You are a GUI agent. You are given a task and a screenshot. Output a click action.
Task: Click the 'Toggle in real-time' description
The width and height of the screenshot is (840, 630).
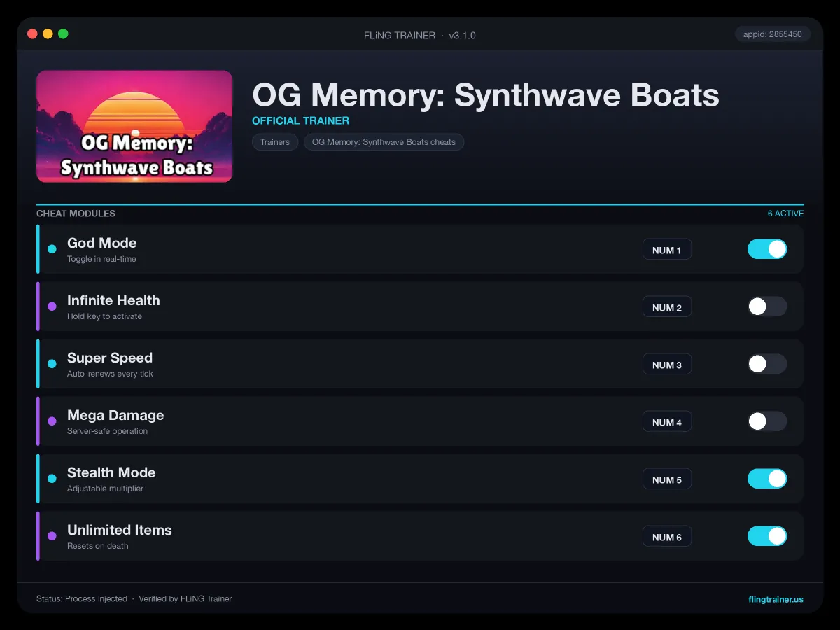coord(101,259)
